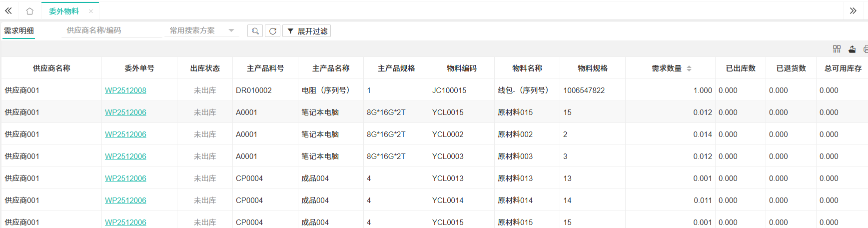Switch to 委外物料 tab
Image resolution: width=868 pixels, height=228 pixels.
(x=64, y=11)
